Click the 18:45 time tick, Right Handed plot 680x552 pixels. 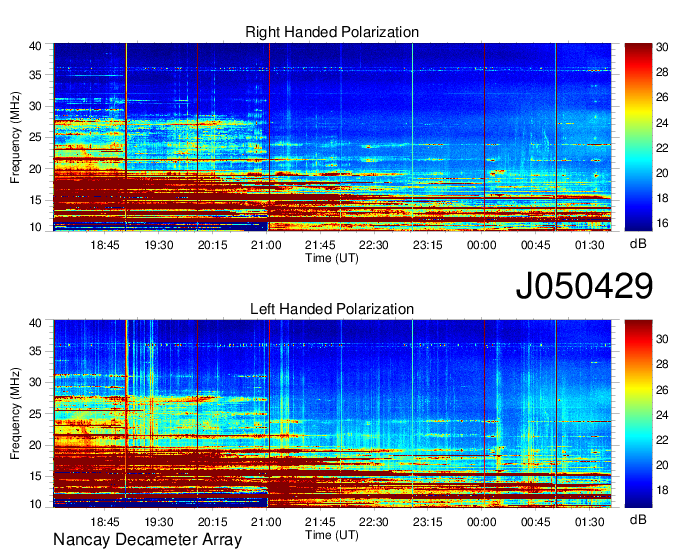pyautogui.click(x=105, y=245)
